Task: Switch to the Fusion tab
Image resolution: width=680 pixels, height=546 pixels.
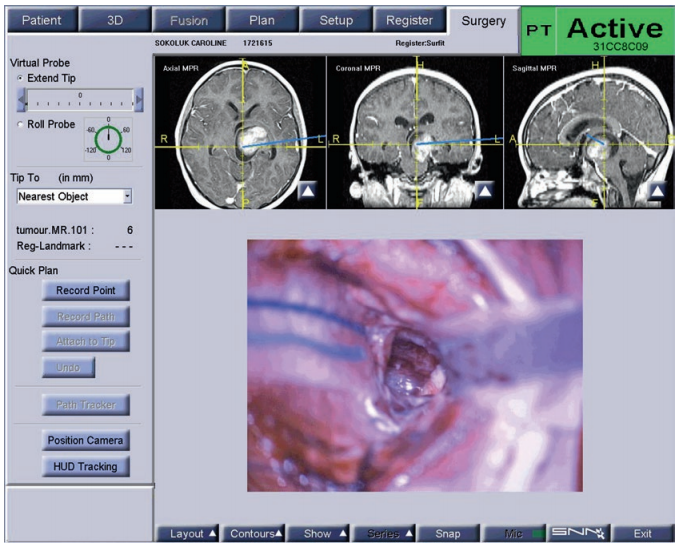Action: (x=189, y=20)
